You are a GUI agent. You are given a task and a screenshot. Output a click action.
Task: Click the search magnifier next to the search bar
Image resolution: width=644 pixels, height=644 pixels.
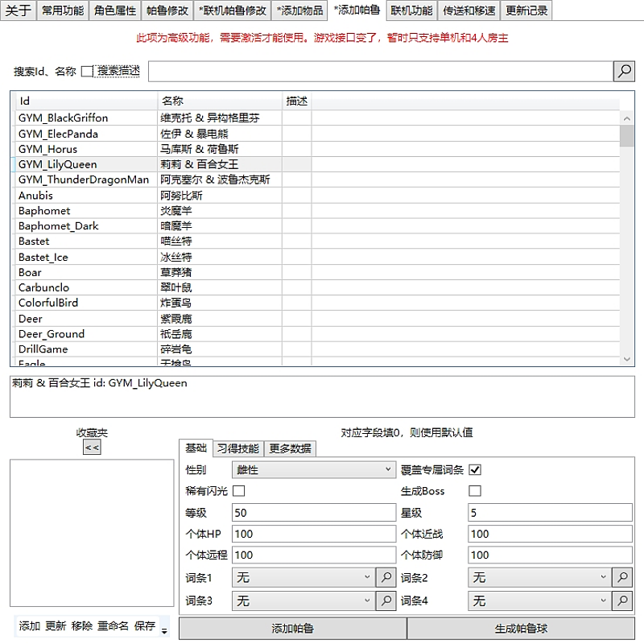(624, 71)
